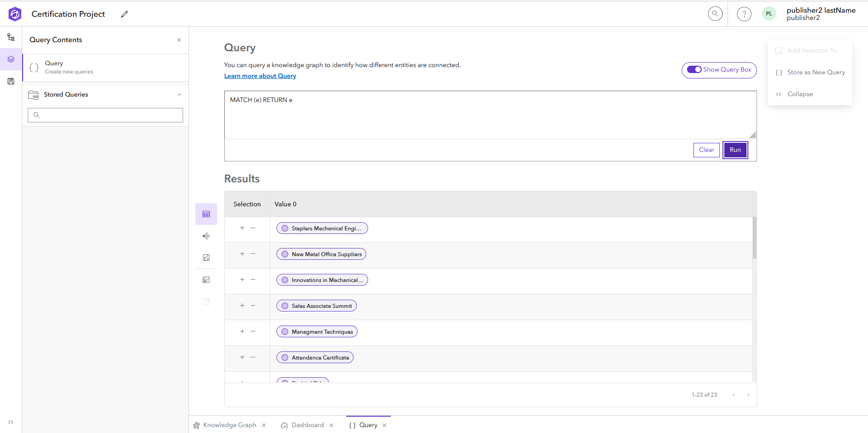Disable the Show Query Box toggle
868x433 pixels.
pyautogui.click(x=694, y=70)
